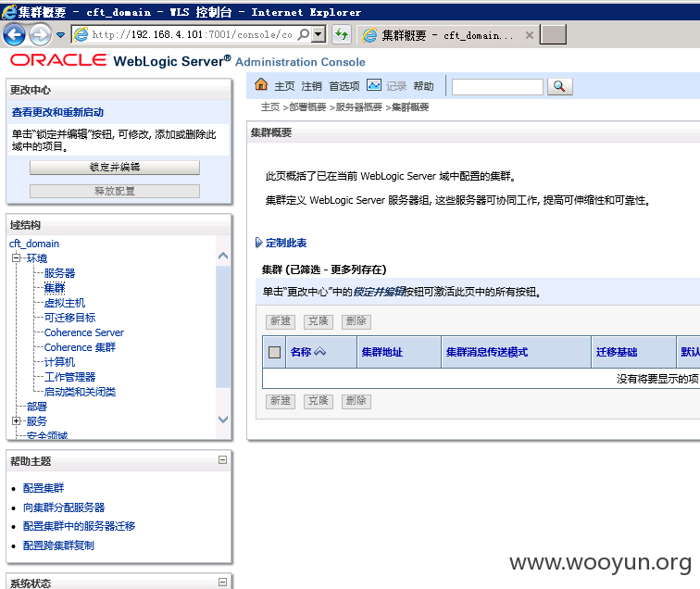Click domain tree scroll up arrow
The height and width of the screenshot is (589, 700).
[x=223, y=256]
